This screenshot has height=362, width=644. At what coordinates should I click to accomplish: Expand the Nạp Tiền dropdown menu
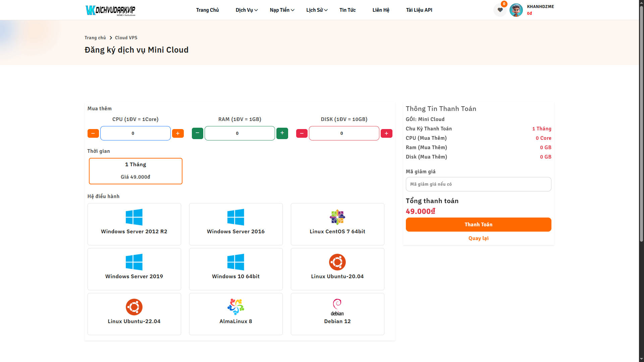282,10
